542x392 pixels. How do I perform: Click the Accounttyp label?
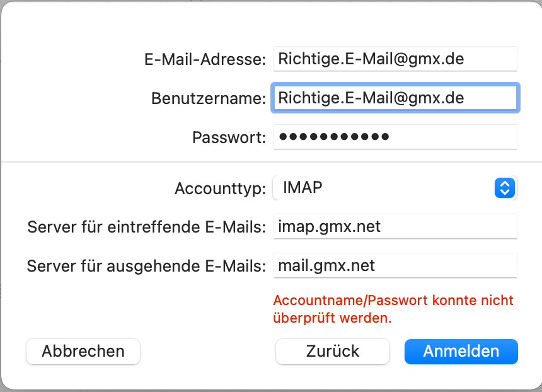[x=220, y=188]
